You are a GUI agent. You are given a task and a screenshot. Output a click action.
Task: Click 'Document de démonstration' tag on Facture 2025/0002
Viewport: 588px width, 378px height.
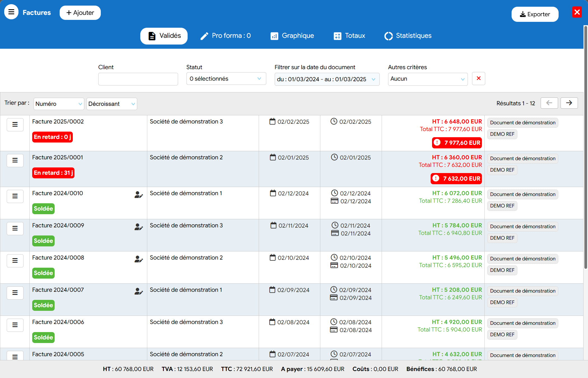pos(523,123)
